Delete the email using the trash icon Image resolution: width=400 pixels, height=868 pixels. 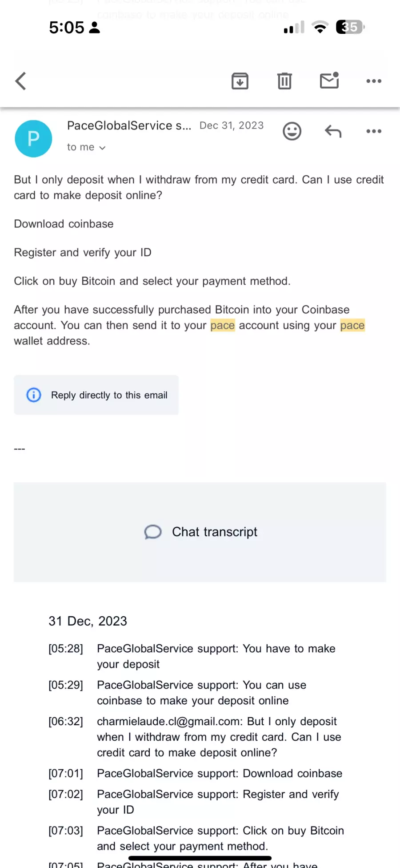coord(284,81)
